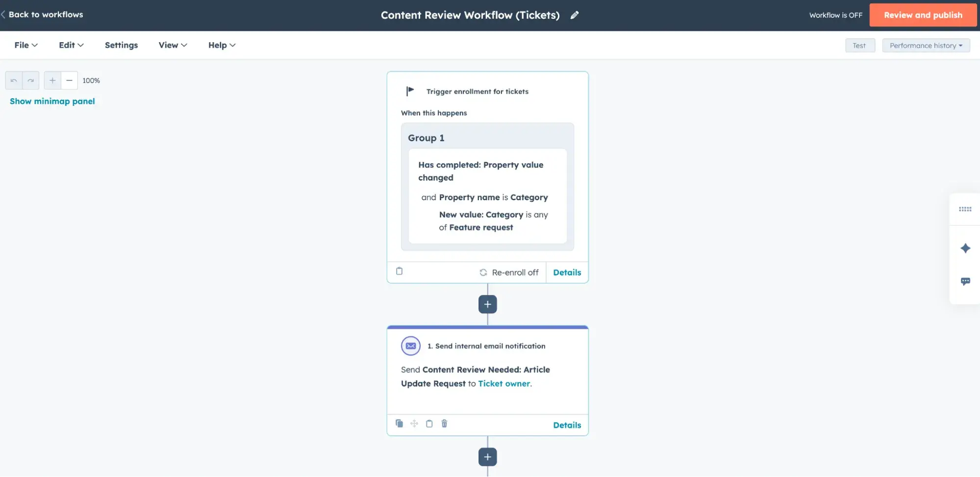Open the File menu

[x=25, y=45]
